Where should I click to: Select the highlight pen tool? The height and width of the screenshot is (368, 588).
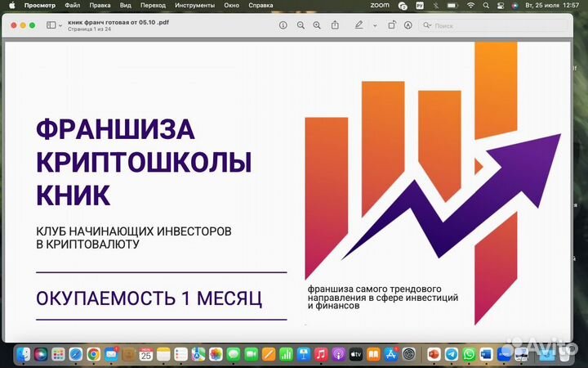point(359,25)
